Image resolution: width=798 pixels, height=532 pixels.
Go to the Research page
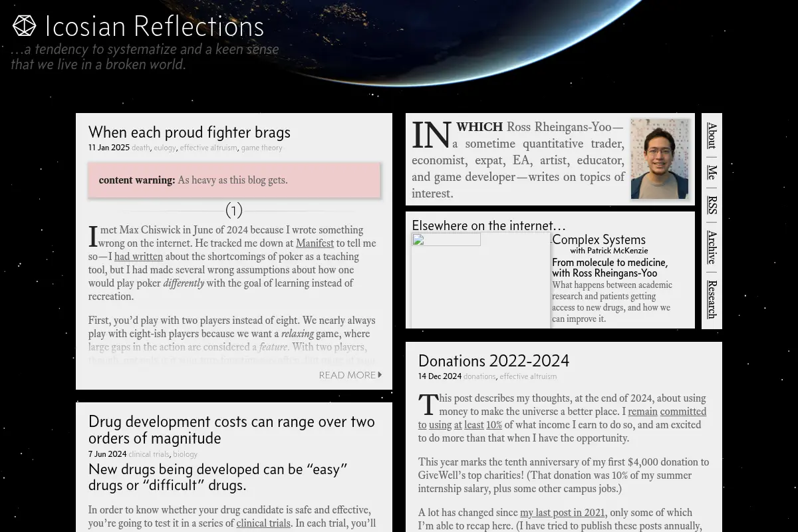click(712, 299)
